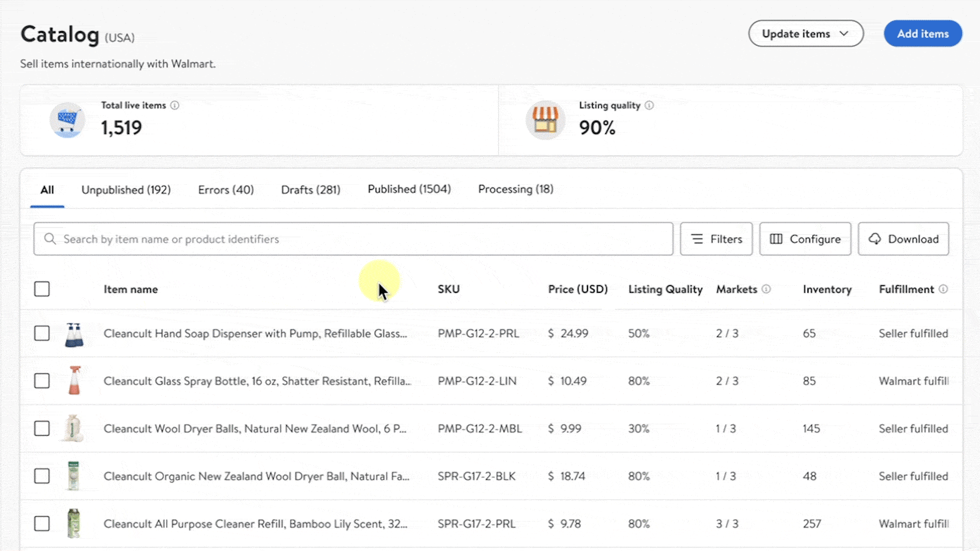Click the Glass Spray Bottle product image

pyautogui.click(x=75, y=381)
